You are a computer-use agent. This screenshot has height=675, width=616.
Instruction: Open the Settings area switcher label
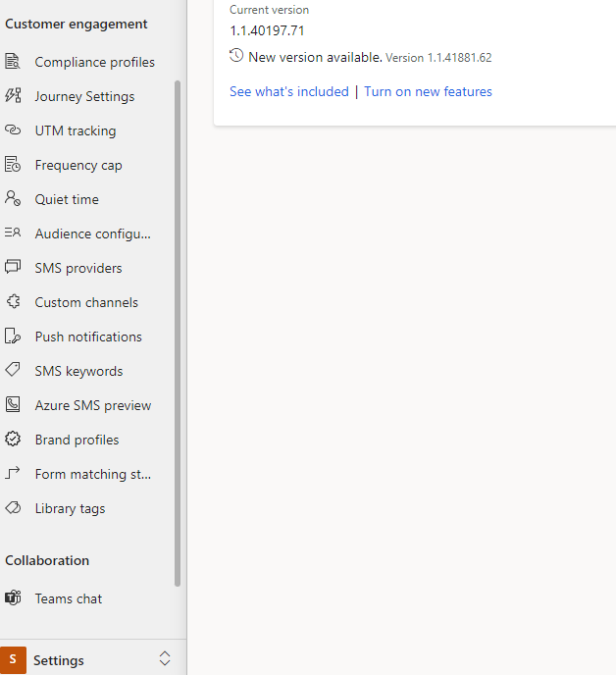[59, 660]
